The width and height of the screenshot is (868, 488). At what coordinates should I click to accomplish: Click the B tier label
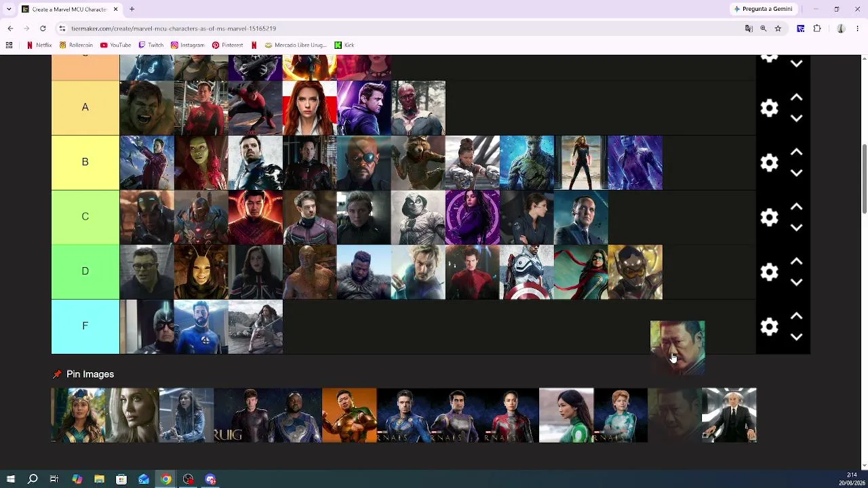click(x=85, y=163)
